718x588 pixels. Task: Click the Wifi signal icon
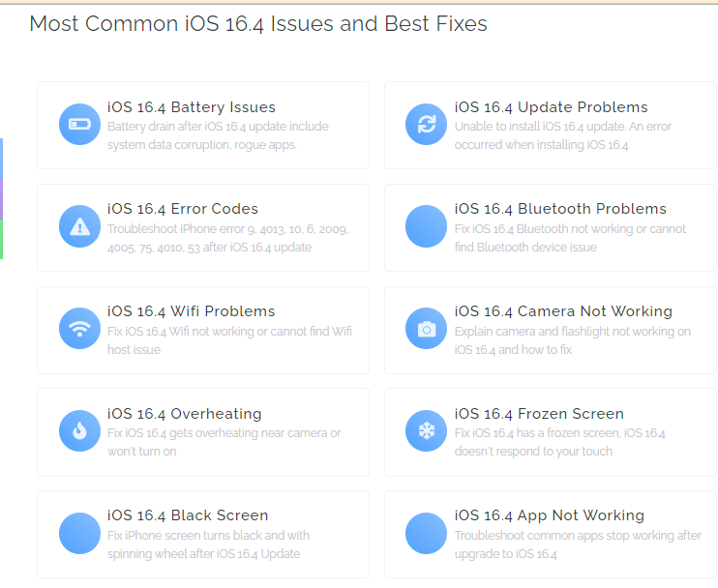[x=79, y=329]
